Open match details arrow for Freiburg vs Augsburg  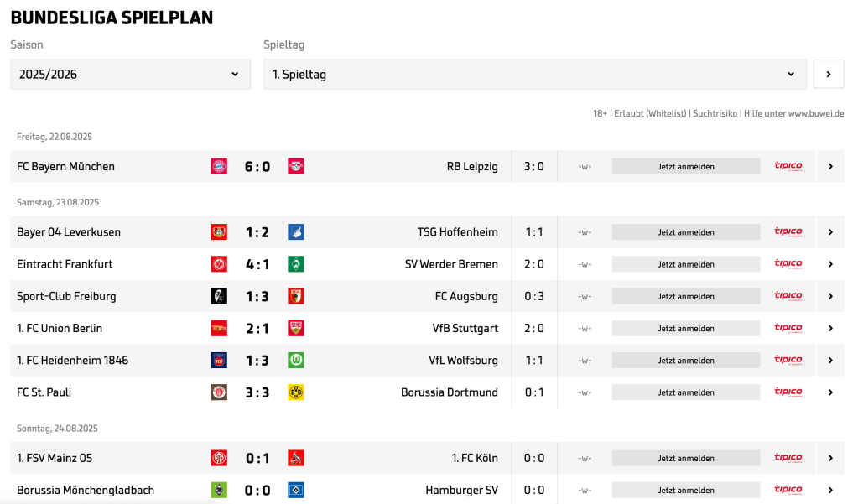(x=830, y=296)
